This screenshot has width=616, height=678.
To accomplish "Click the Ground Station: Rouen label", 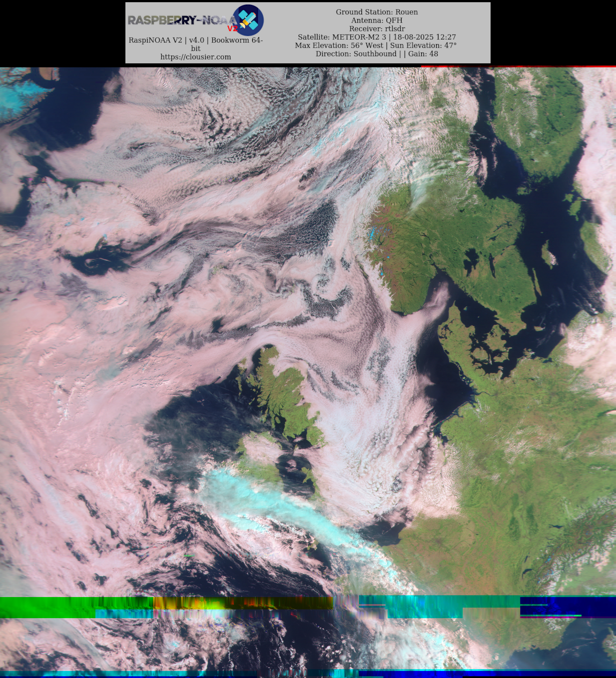I will [x=377, y=12].
